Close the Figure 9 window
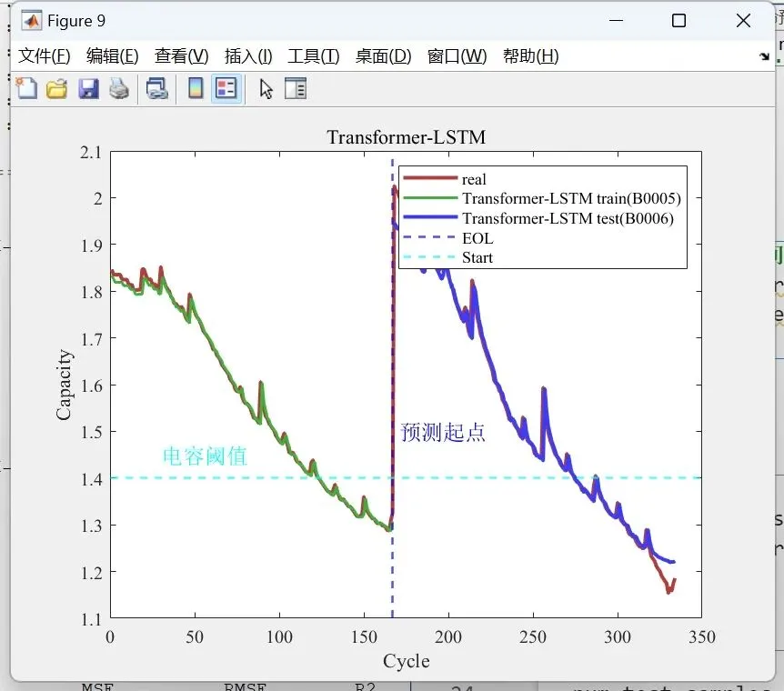The image size is (784, 691). click(x=743, y=21)
